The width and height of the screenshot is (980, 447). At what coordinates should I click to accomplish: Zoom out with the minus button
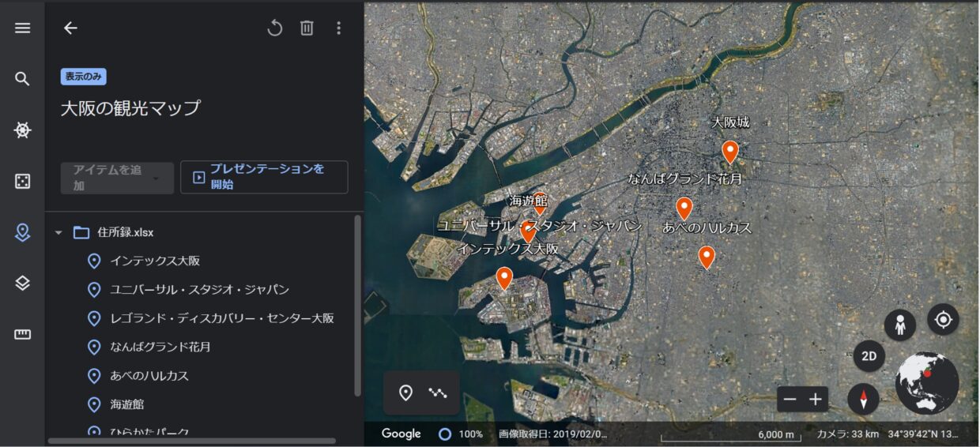pos(790,400)
